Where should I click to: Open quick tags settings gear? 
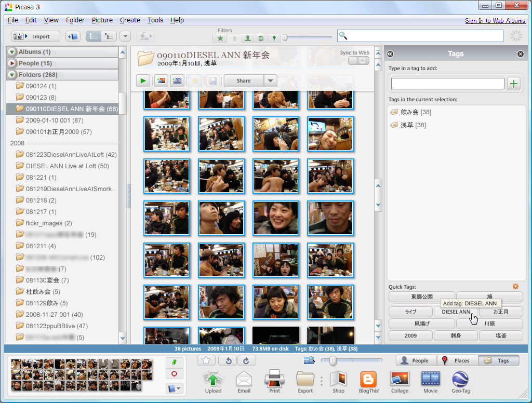(x=515, y=286)
